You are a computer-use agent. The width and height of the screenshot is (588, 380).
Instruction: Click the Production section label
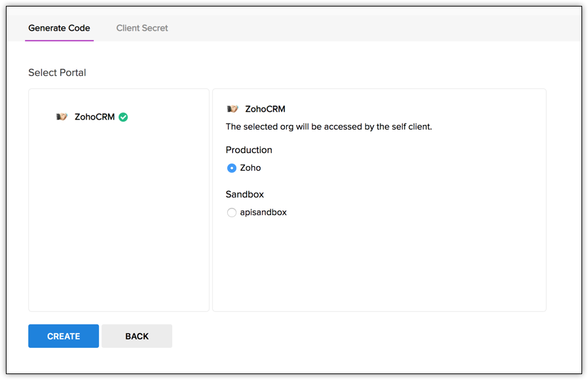[249, 150]
